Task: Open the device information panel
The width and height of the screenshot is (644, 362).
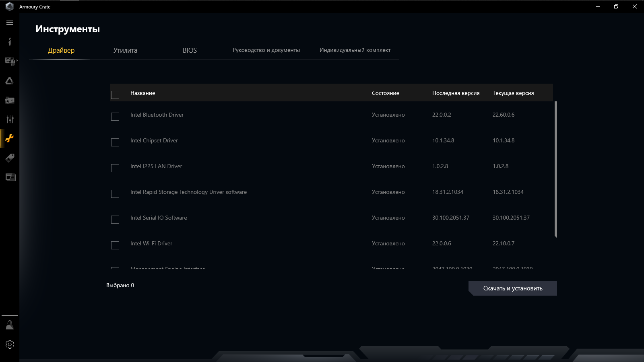Action: point(9,42)
